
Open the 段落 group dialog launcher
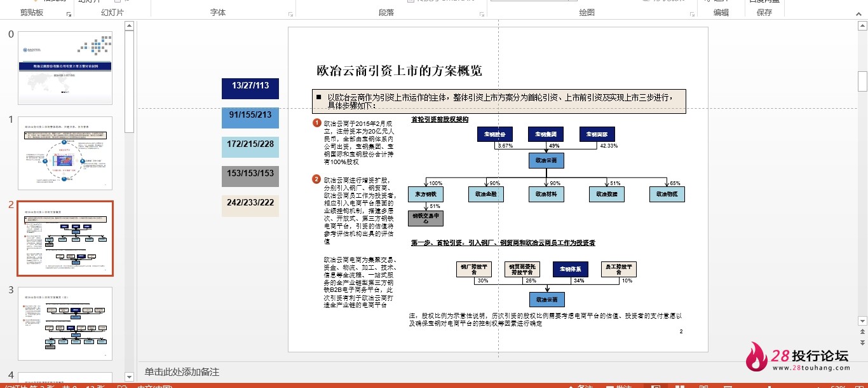pos(482,14)
